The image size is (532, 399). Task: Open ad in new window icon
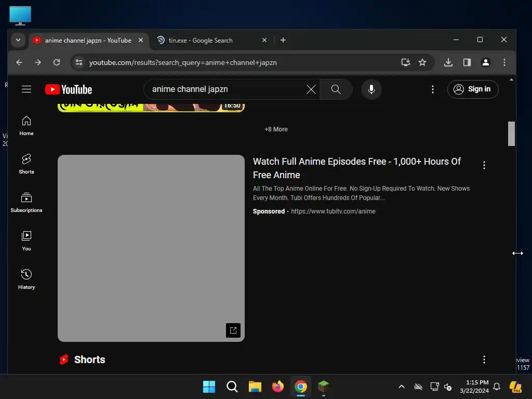233,330
